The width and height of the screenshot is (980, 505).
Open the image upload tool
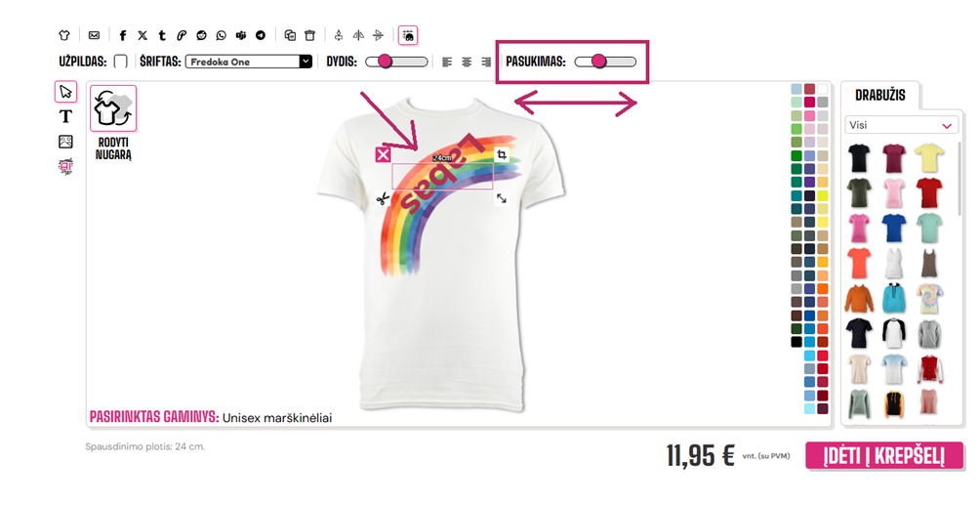tap(65, 142)
